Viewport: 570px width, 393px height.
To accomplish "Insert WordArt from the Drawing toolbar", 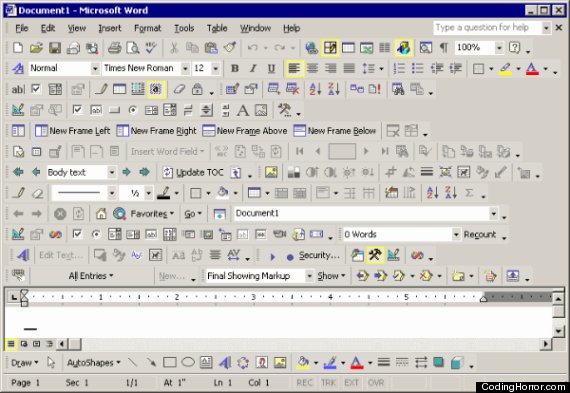I will (x=225, y=362).
